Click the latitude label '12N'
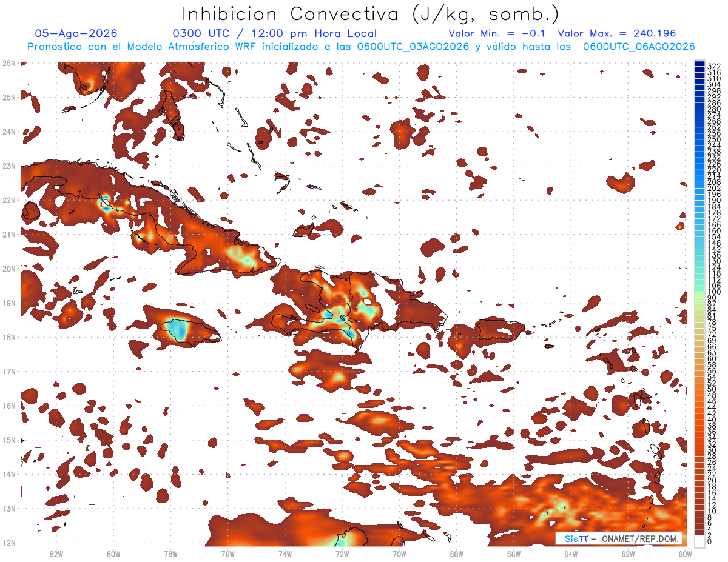The image size is (728, 562). point(8,542)
